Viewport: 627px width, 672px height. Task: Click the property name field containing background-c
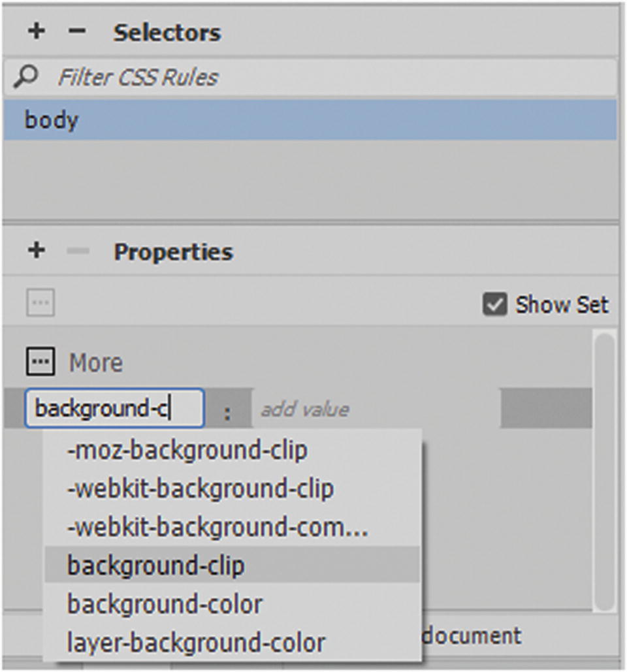(114, 409)
